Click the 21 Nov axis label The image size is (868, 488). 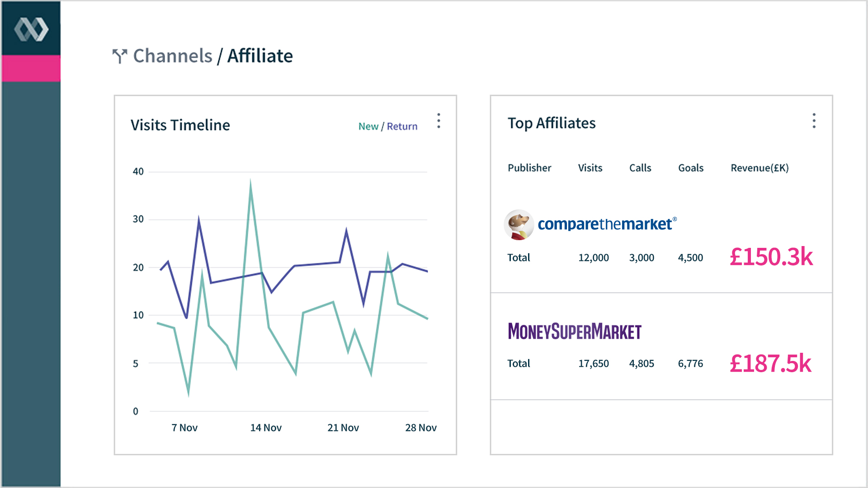coord(343,428)
